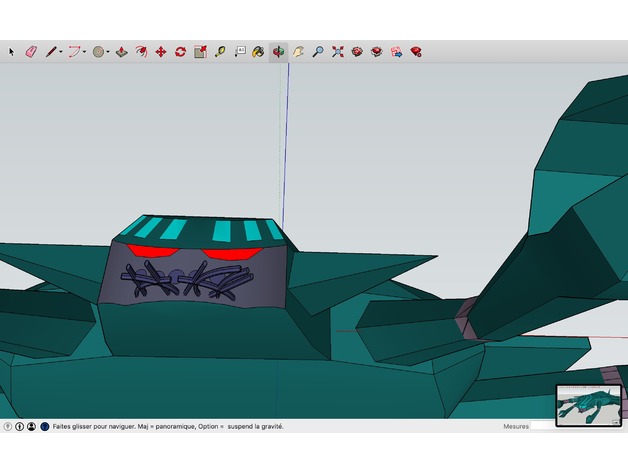This screenshot has height=472, width=628.
Task: Pick the Paint Bucket tool
Action: tap(258, 51)
